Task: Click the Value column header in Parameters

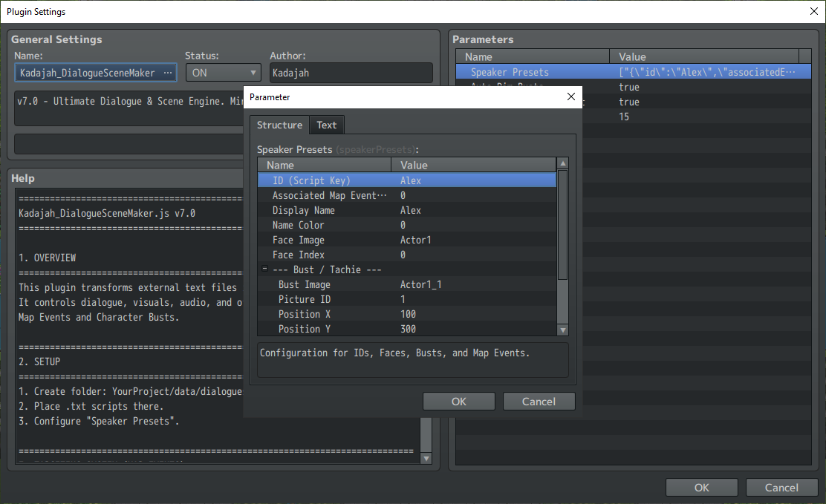Action: click(704, 56)
